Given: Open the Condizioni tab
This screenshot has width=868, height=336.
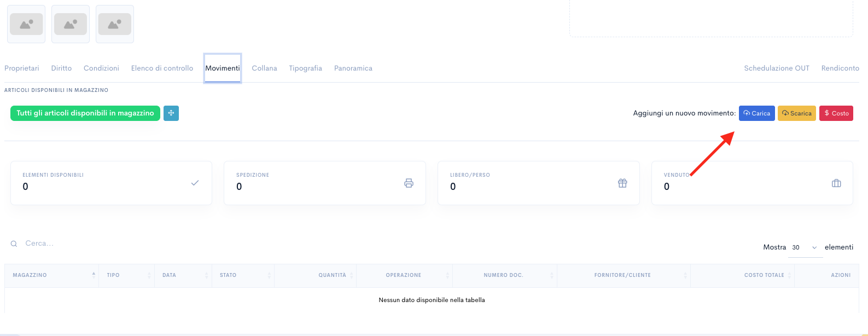Looking at the screenshot, I should pyautogui.click(x=101, y=68).
